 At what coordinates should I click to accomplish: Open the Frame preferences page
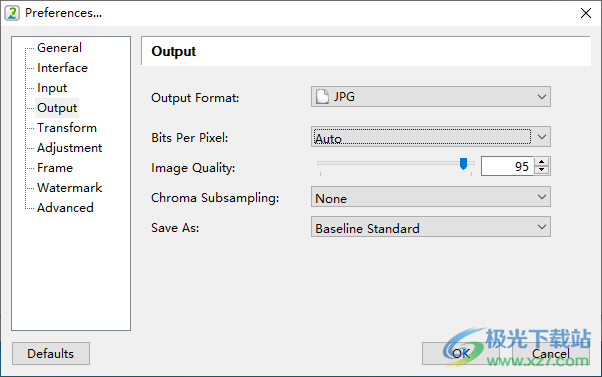coord(55,168)
